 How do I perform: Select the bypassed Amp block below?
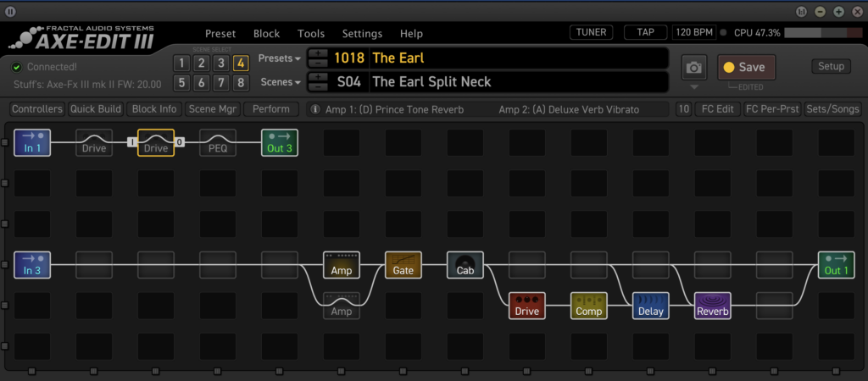click(342, 306)
